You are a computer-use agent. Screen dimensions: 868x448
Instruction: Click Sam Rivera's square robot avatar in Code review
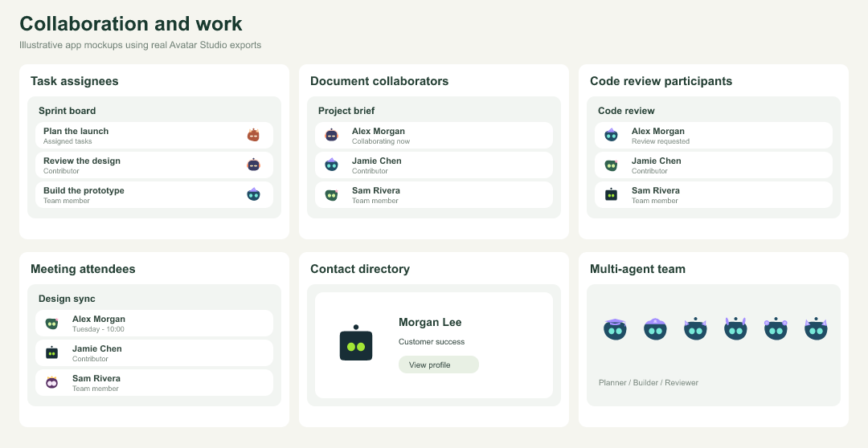611,194
